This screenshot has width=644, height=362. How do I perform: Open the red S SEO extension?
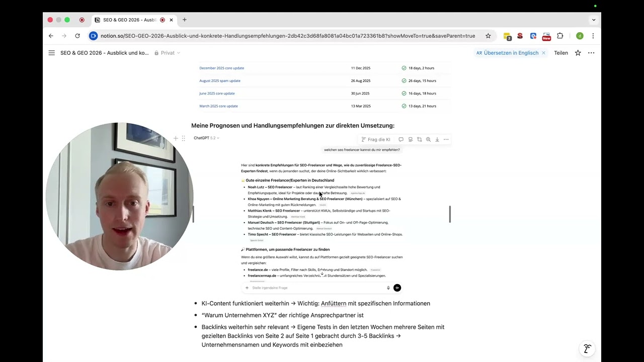pos(520,36)
